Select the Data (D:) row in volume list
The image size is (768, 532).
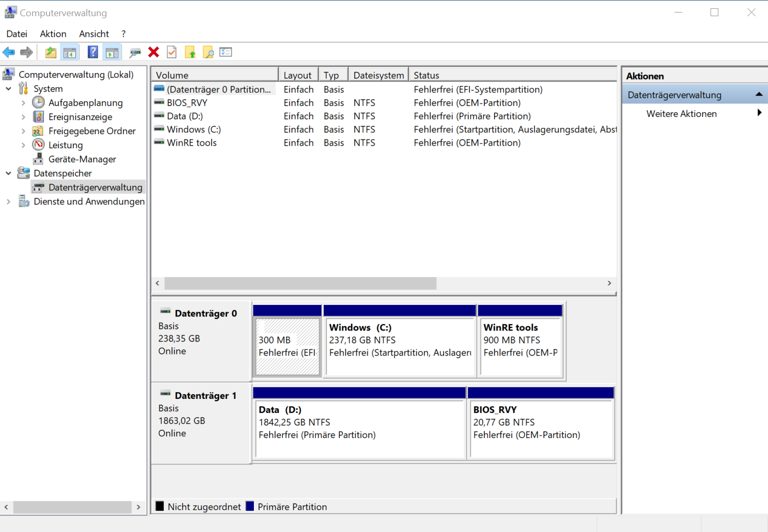click(x=385, y=116)
